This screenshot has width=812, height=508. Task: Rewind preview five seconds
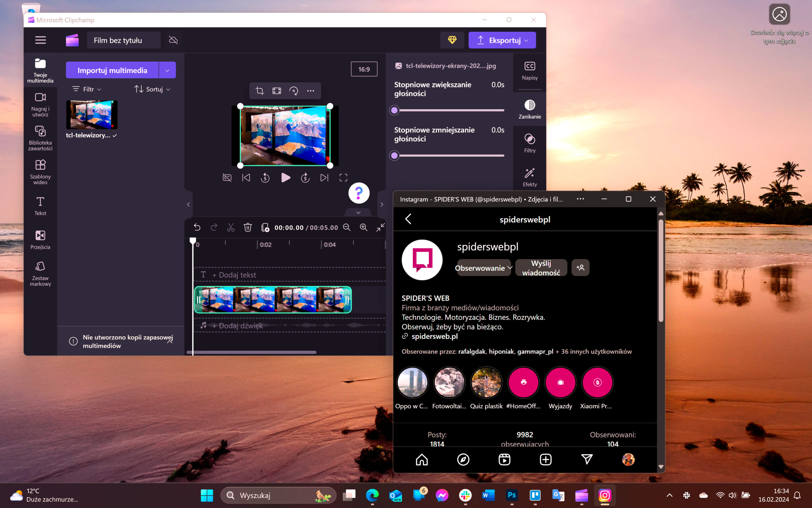[x=265, y=178]
